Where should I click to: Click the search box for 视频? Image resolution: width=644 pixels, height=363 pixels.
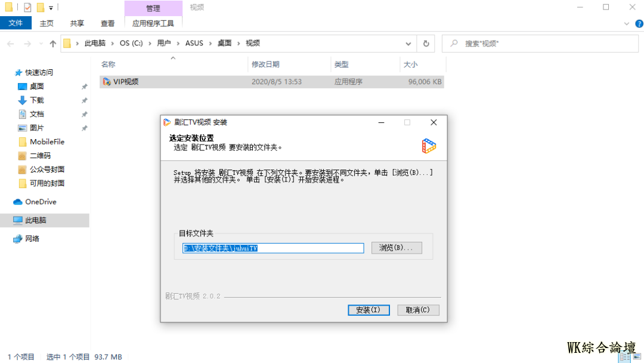(x=540, y=44)
